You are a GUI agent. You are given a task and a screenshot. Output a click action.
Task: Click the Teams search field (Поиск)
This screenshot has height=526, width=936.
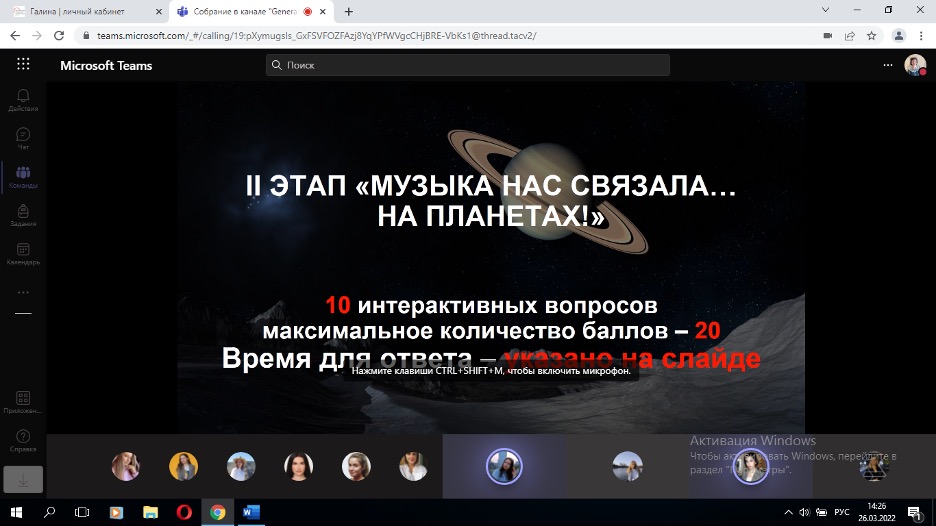(x=468, y=65)
